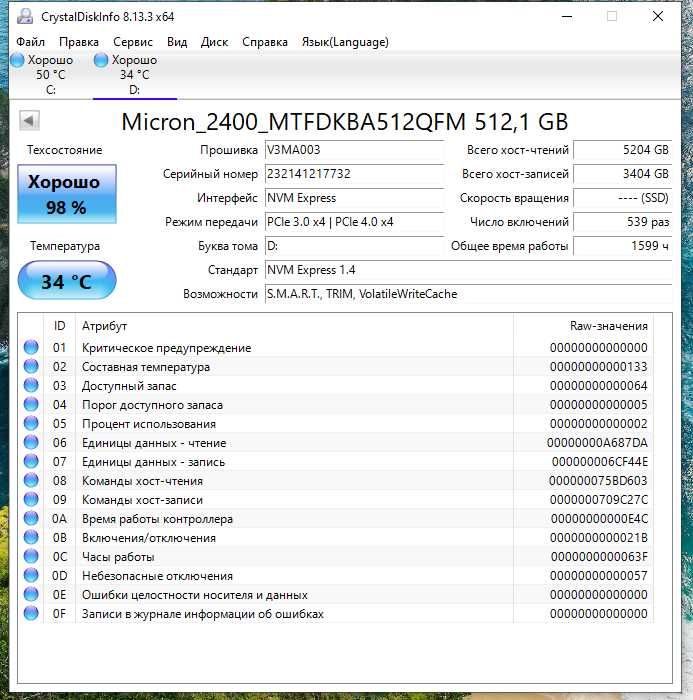
Task: Click status orb for attribute 08
Action: 31,480
